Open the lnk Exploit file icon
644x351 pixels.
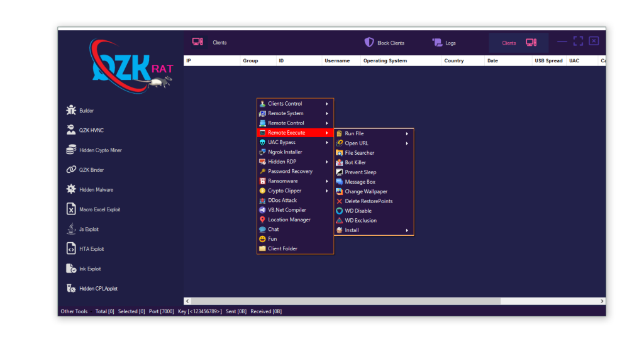71,269
